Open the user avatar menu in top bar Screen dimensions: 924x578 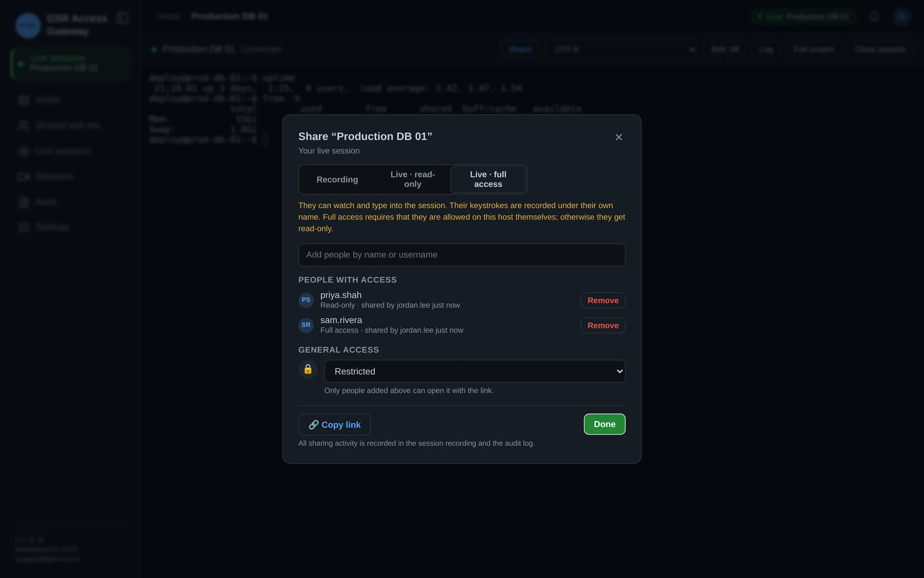(901, 17)
